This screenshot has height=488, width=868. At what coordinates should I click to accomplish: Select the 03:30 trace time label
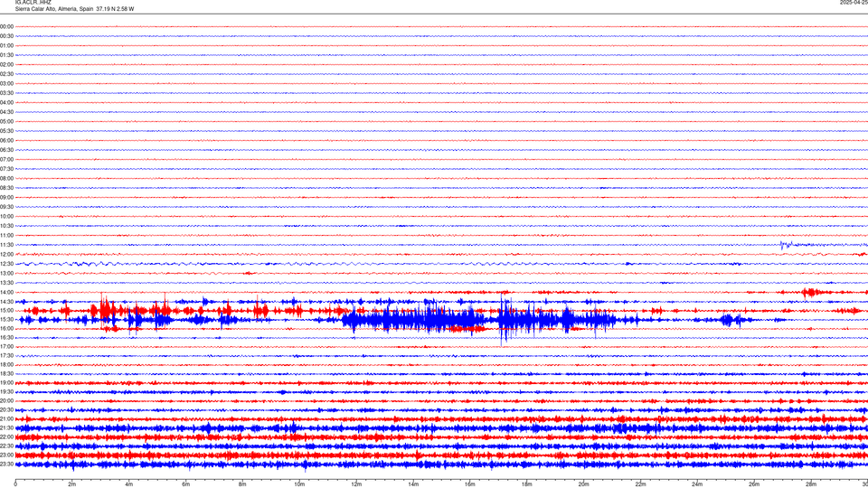click(x=6, y=93)
